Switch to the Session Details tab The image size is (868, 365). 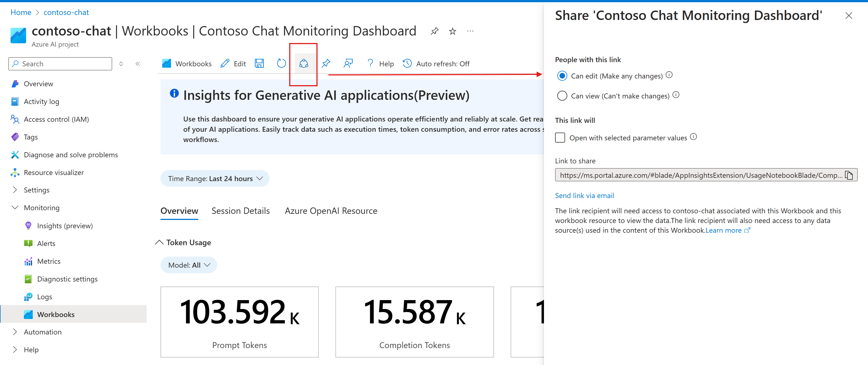point(240,211)
